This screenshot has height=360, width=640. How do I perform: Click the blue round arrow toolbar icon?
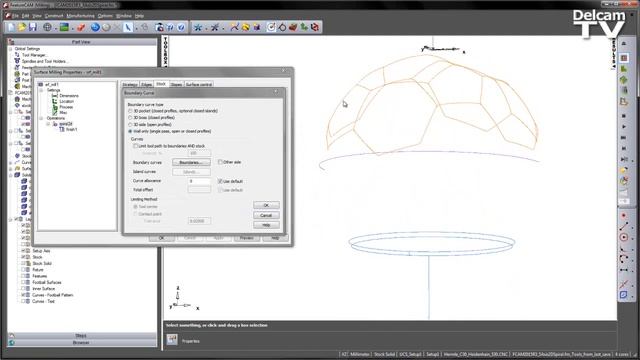[x=95, y=27]
